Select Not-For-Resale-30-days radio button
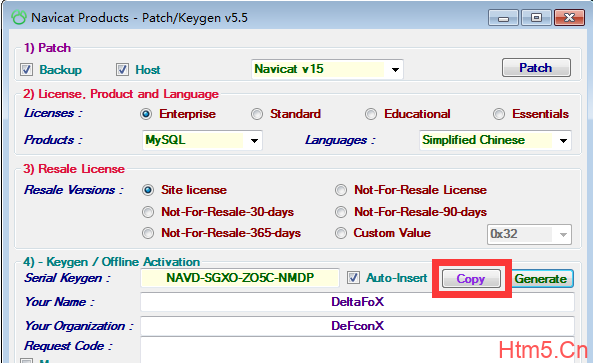593x363 pixels. (x=148, y=212)
